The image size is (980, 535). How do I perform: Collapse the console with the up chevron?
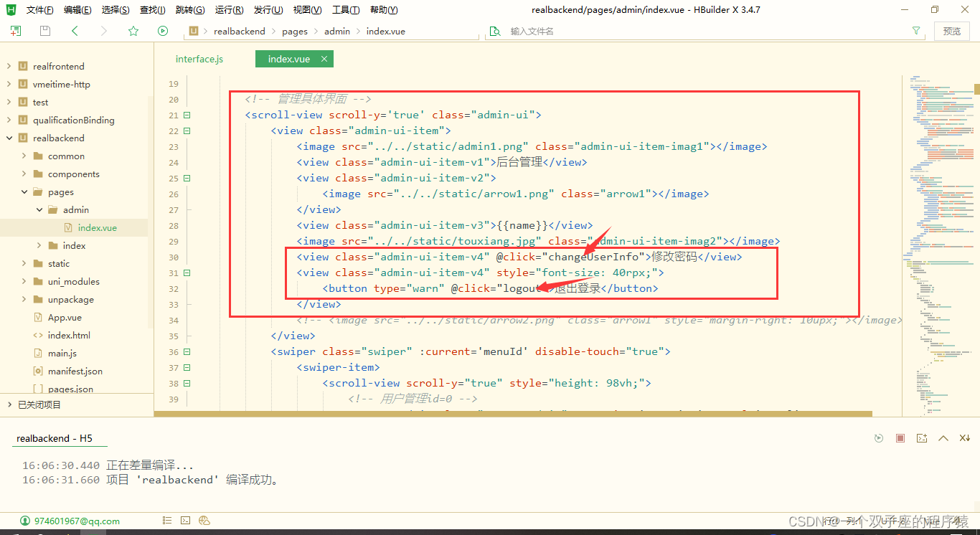point(943,438)
